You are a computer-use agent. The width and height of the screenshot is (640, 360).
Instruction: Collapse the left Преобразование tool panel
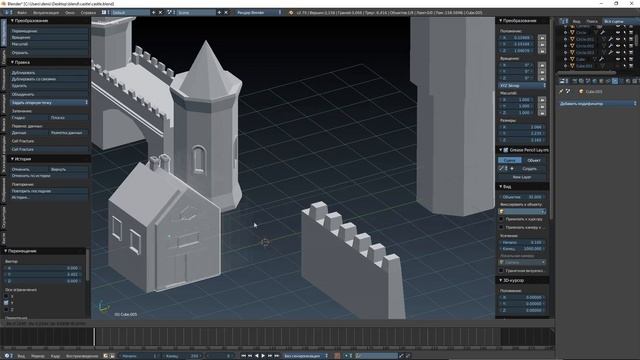coord(12,20)
